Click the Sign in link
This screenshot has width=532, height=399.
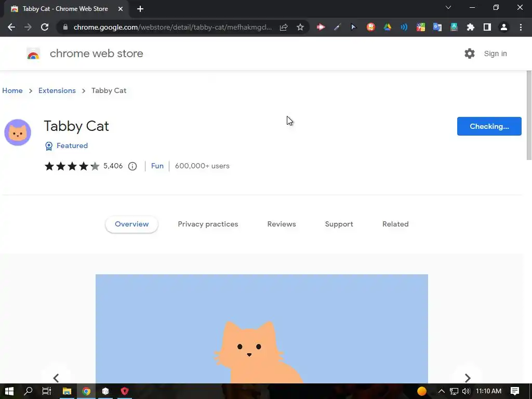(x=495, y=54)
